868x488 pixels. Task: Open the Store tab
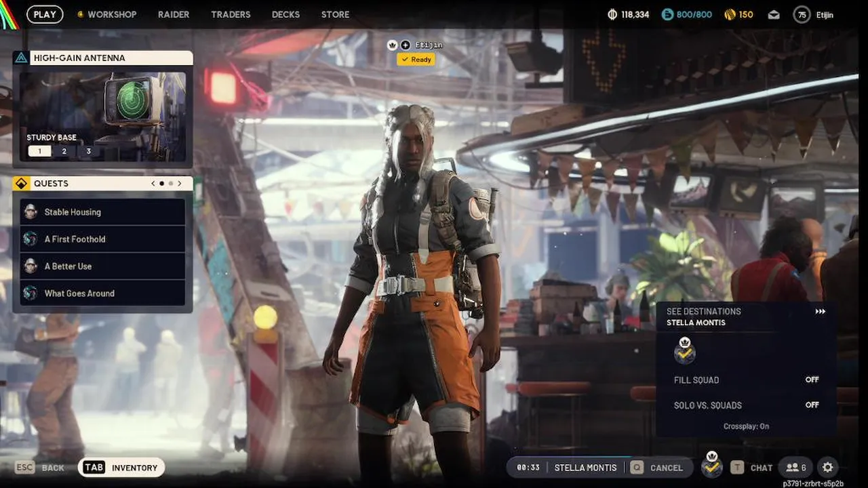[x=335, y=14]
